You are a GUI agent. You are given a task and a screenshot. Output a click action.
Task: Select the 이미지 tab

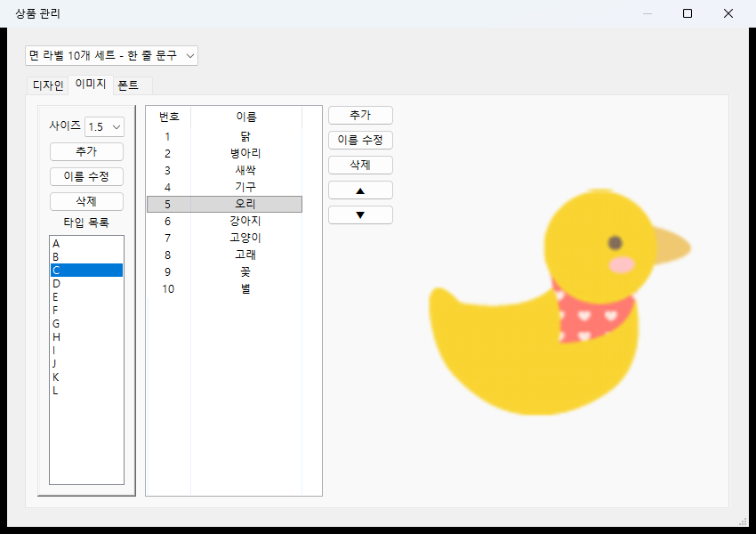pos(91,84)
